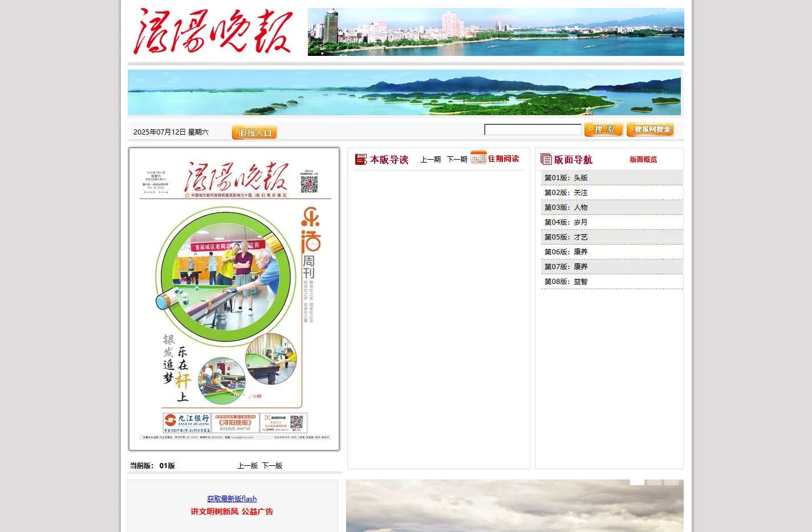Click the 当前版: 01版 label

click(152, 466)
